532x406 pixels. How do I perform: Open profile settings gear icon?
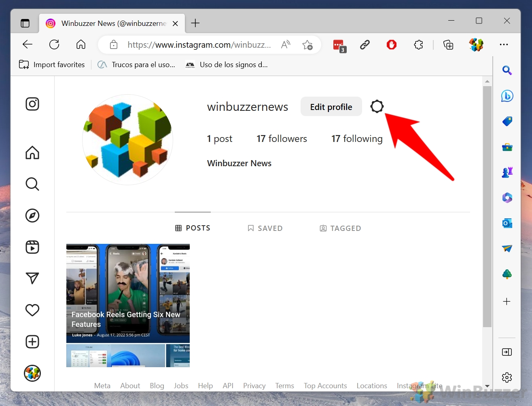[x=377, y=106]
